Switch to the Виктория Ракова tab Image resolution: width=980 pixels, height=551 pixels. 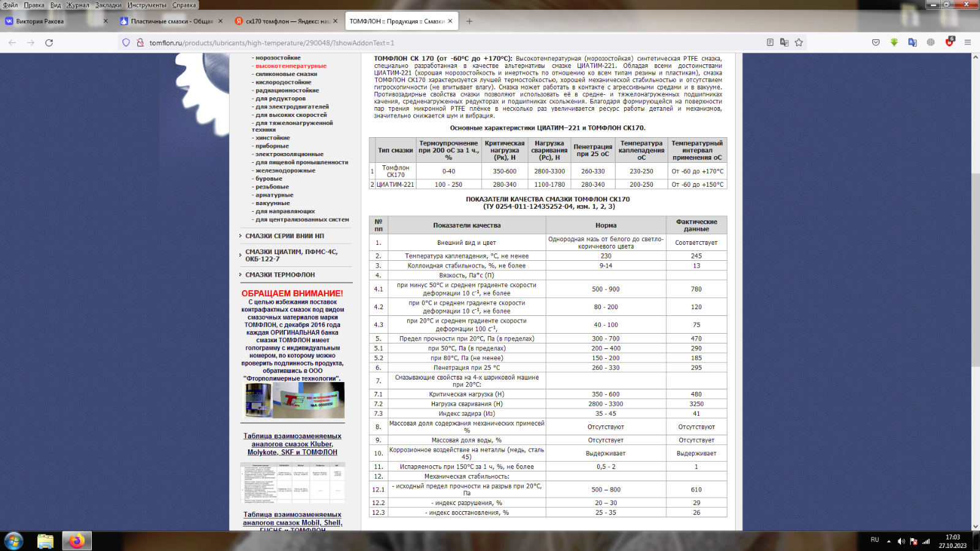[x=57, y=21]
